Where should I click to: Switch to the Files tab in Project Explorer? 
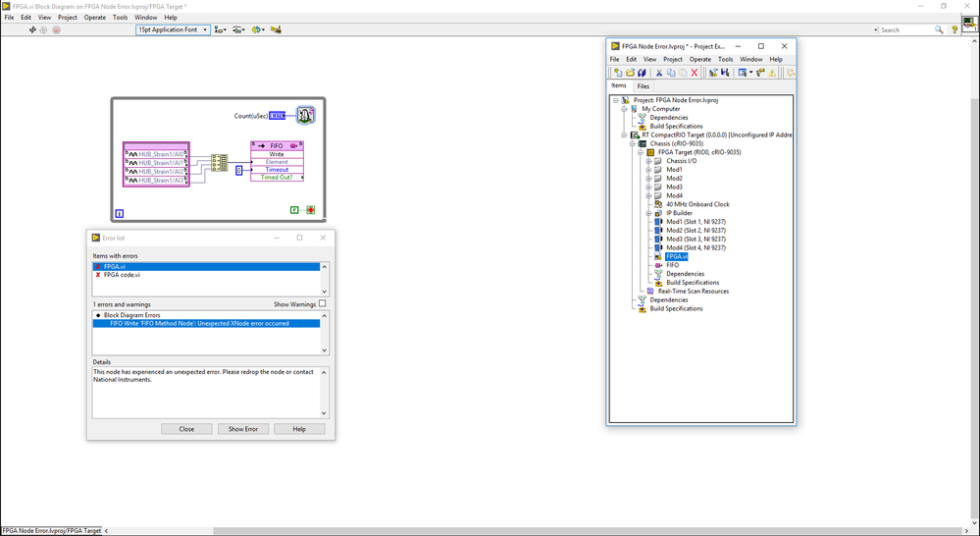click(x=644, y=86)
